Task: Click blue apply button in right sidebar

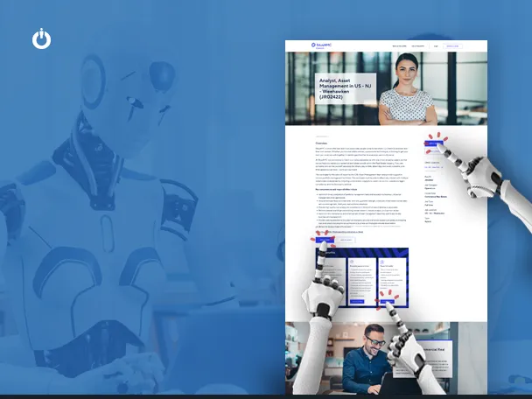Action: pyautogui.click(x=434, y=143)
